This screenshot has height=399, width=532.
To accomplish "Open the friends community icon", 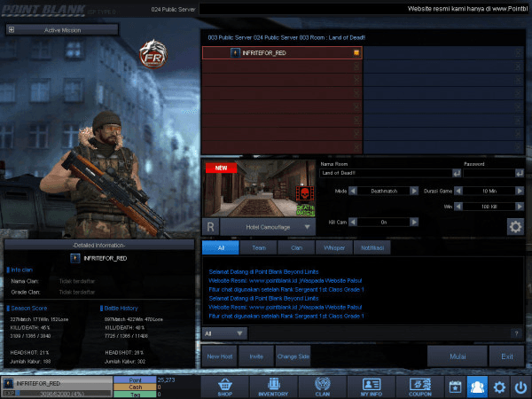I will (x=477, y=387).
